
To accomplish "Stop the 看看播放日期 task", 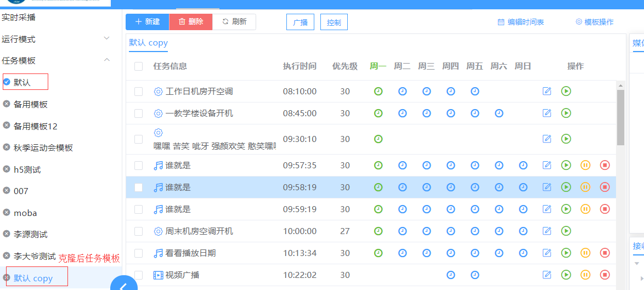I will (x=605, y=253).
